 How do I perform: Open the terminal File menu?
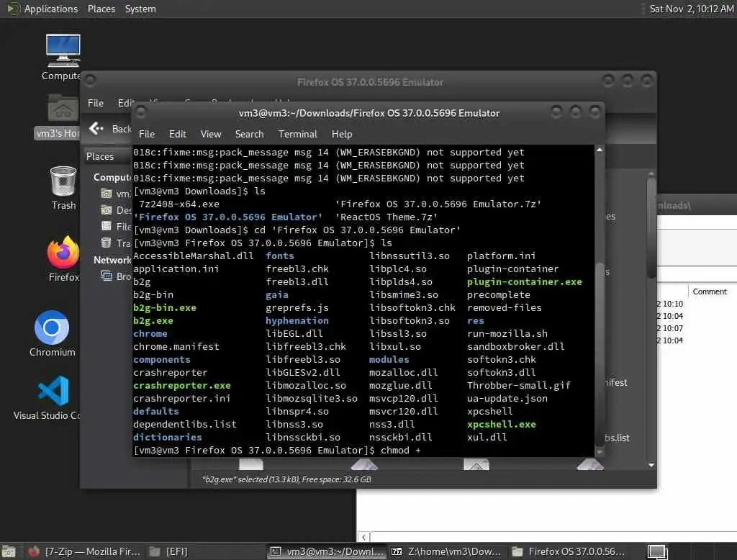(x=147, y=134)
